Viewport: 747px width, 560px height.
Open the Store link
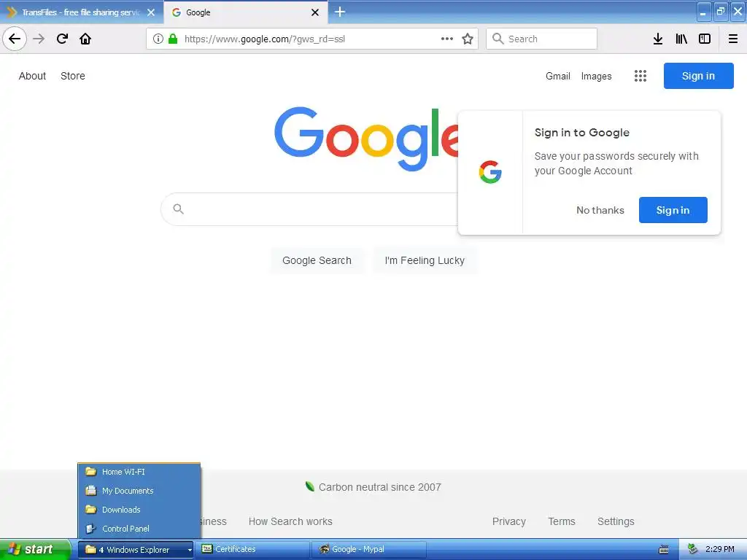pyautogui.click(x=73, y=76)
